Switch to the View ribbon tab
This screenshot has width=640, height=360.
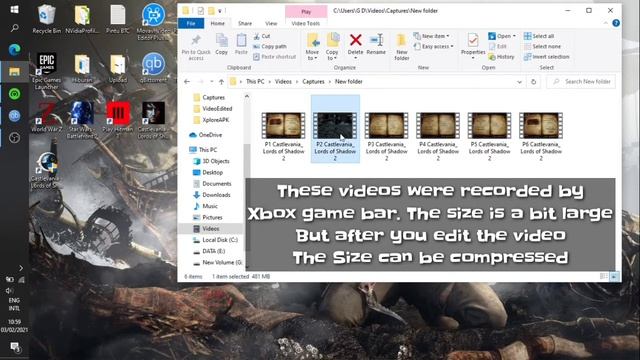(271, 24)
